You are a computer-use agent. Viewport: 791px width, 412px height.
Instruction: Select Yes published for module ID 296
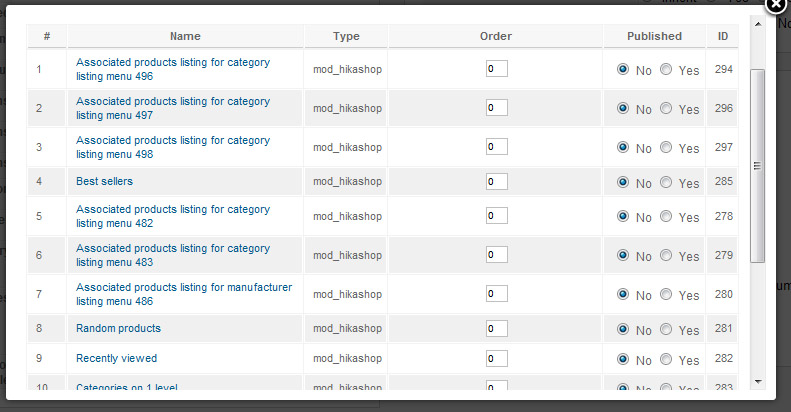[x=666, y=108]
